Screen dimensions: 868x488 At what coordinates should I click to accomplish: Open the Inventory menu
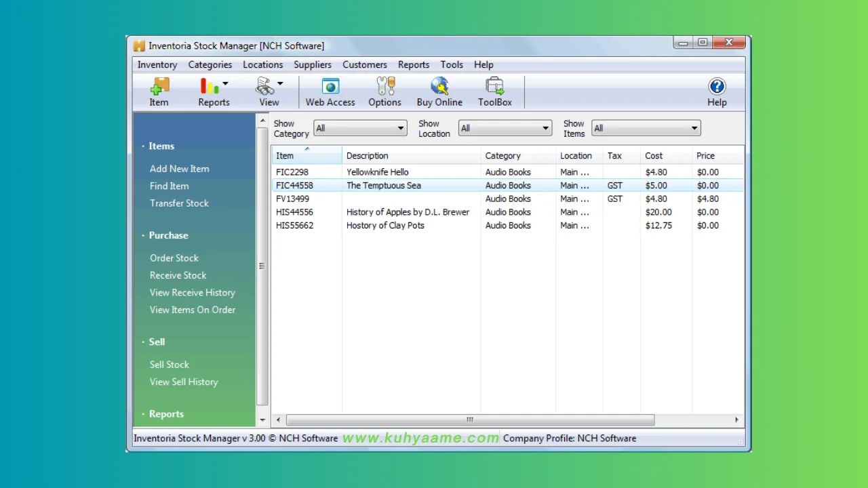coord(157,64)
